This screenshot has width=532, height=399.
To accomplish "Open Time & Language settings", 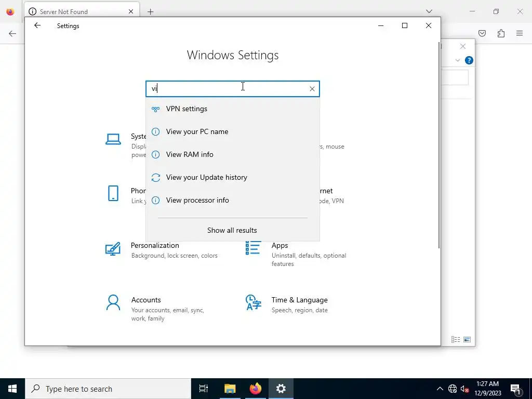I will pos(287,304).
